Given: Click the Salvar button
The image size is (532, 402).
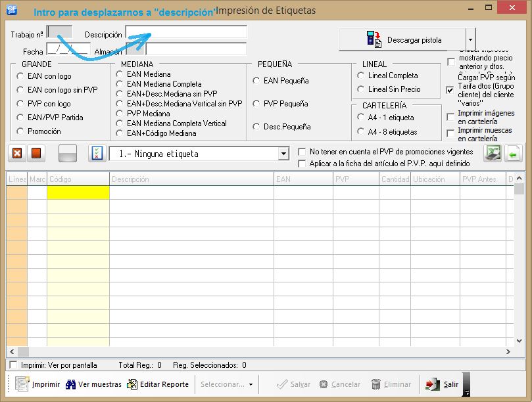Looking at the screenshot, I should pos(294,384).
